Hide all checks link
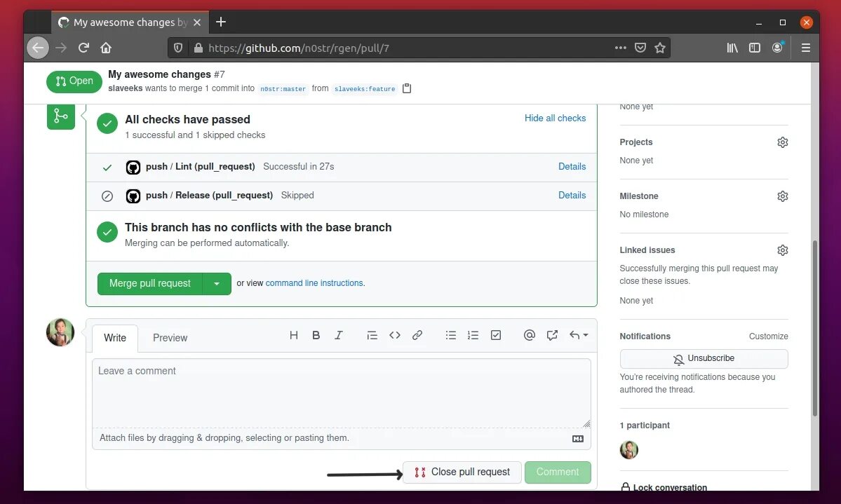 555,118
